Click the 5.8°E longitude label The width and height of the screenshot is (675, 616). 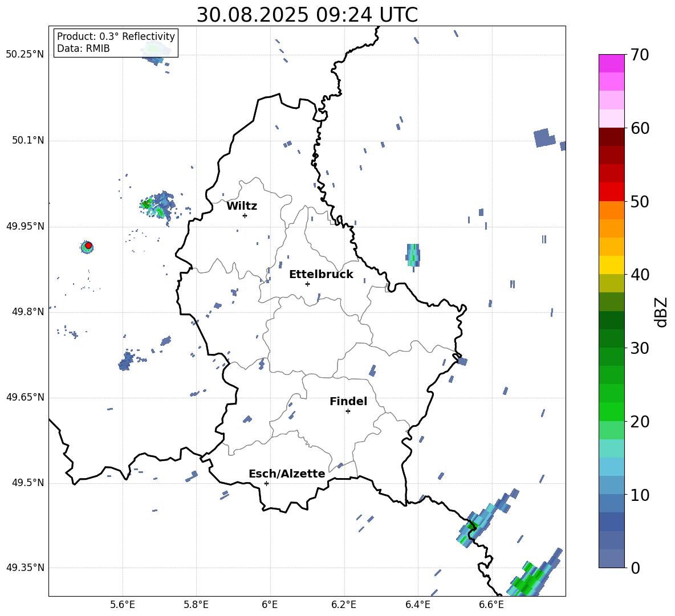(196, 605)
